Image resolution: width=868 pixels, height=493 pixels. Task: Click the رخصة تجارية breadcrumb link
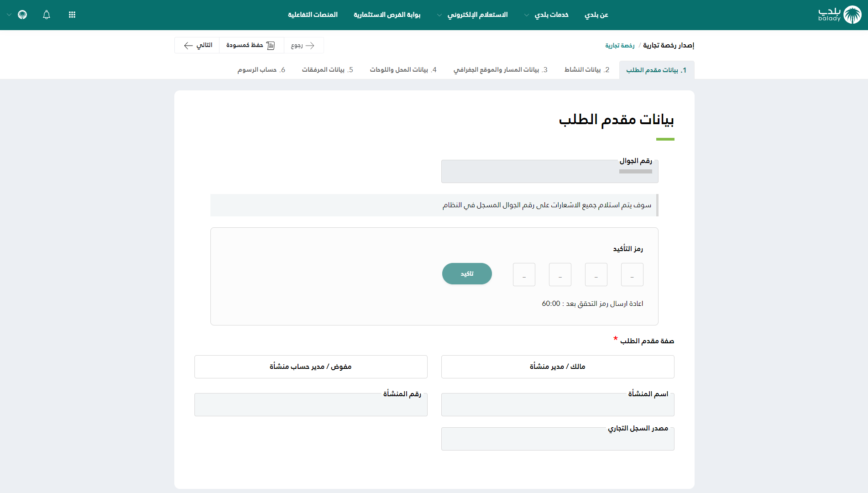tap(620, 45)
